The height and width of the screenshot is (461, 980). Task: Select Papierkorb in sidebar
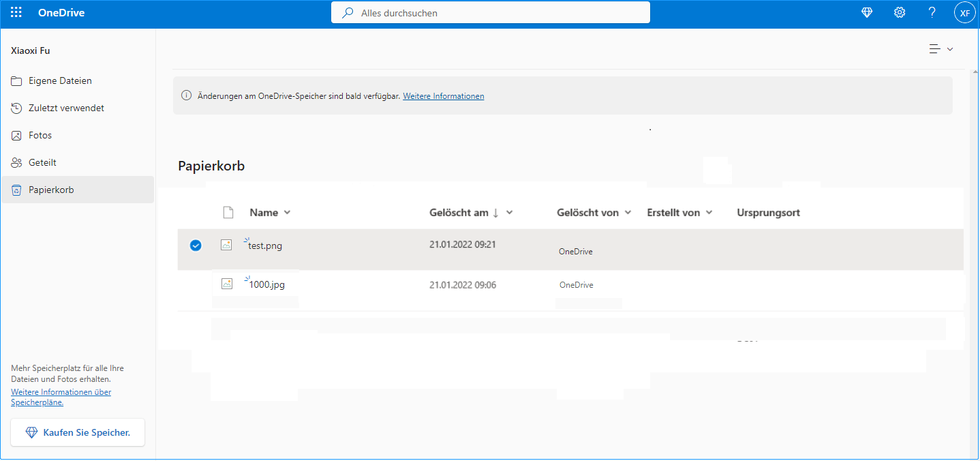click(x=78, y=190)
